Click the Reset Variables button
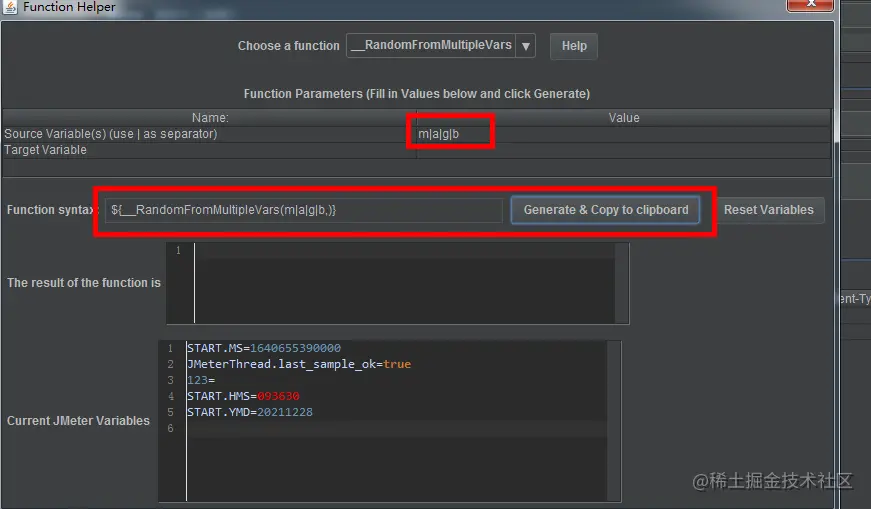This screenshot has height=509, width=871. click(769, 210)
